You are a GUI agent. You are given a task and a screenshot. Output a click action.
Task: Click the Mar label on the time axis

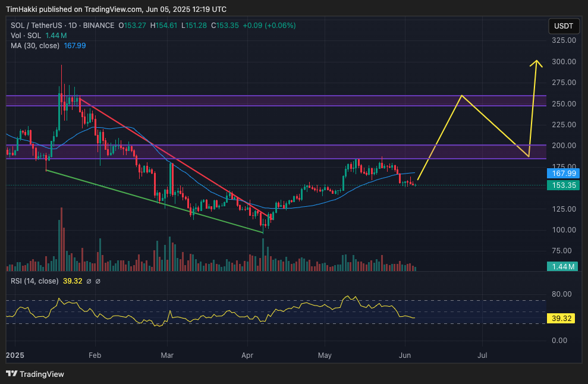pyautogui.click(x=167, y=355)
